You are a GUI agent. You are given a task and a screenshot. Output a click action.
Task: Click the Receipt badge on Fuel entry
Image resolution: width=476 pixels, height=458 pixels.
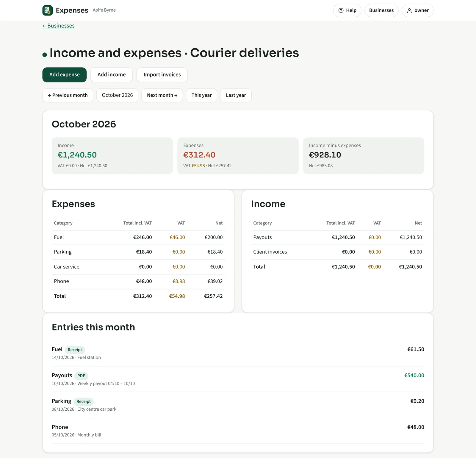tap(75, 350)
